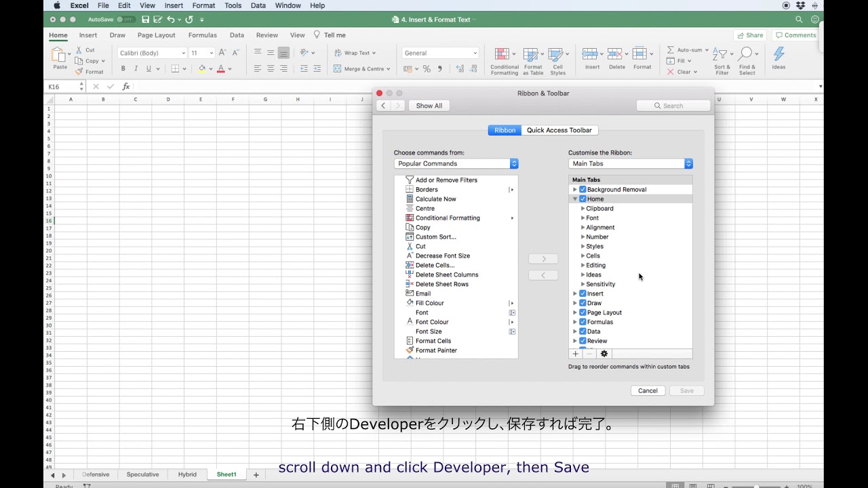The height and width of the screenshot is (488, 868).
Task: Click the Search field in dialog
Action: tap(673, 106)
